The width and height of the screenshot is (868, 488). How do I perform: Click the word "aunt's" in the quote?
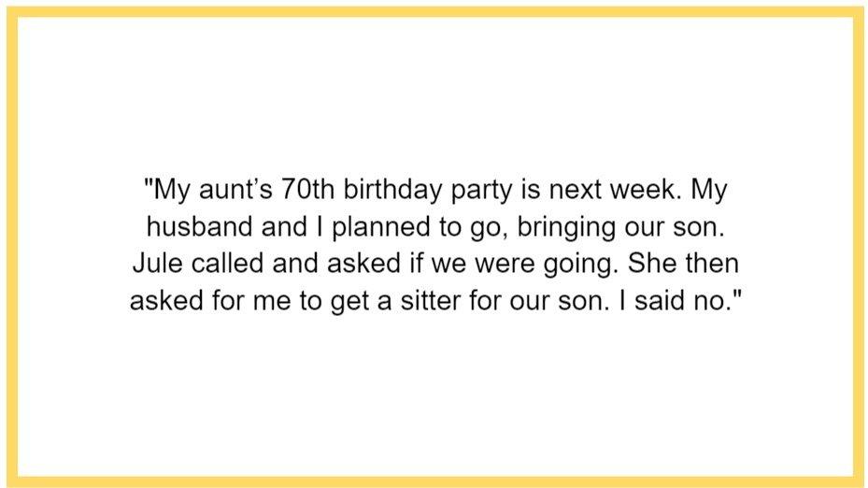point(235,190)
